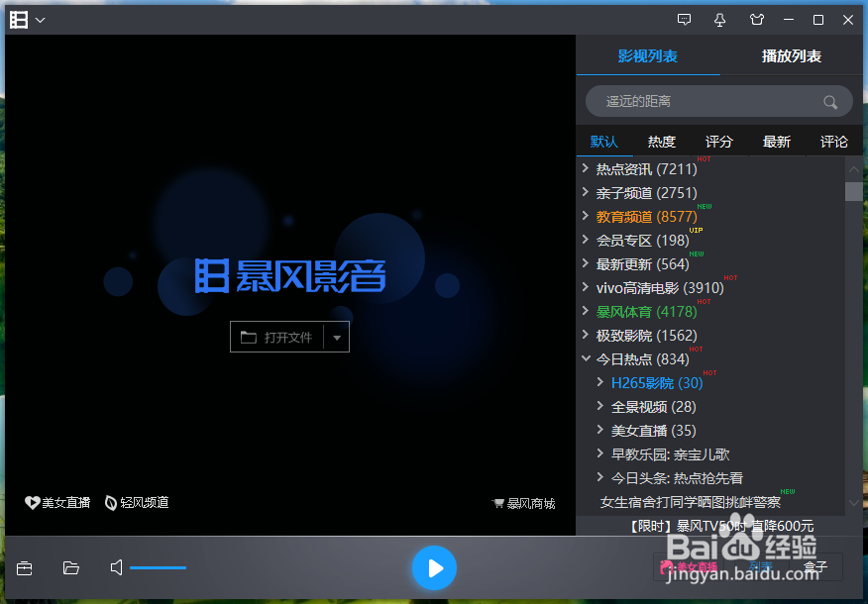Viewport: 868px width, 604px height.
Task: Select 暴风体育 (4178) green entry
Action: (x=647, y=312)
